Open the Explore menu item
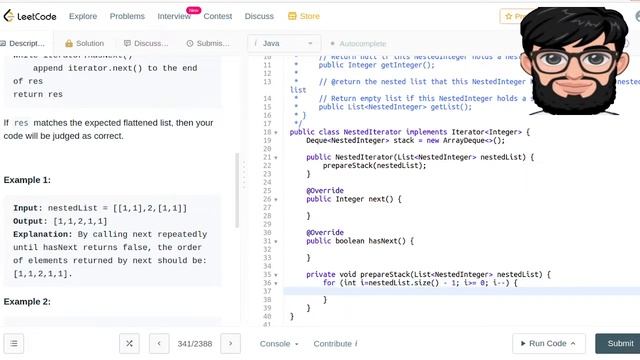Viewport: 640px width, 360px height. (x=83, y=16)
